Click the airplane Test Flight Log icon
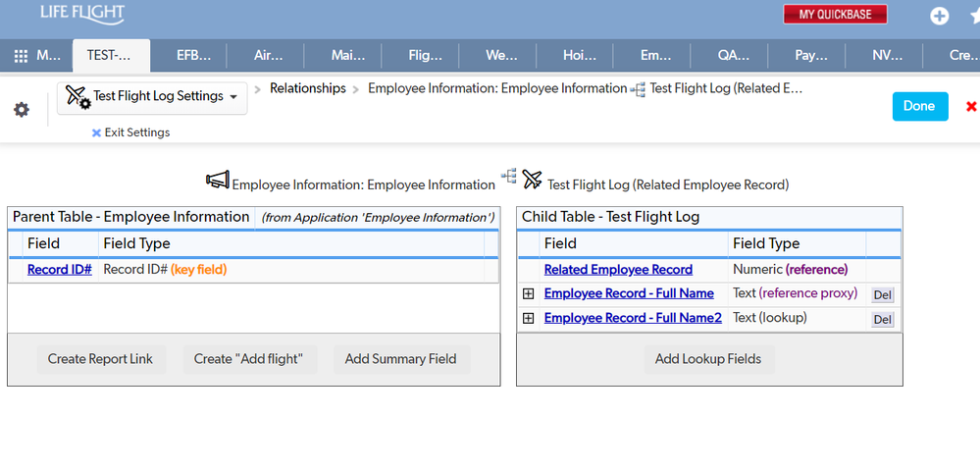The image size is (980, 470). (x=532, y=180)
